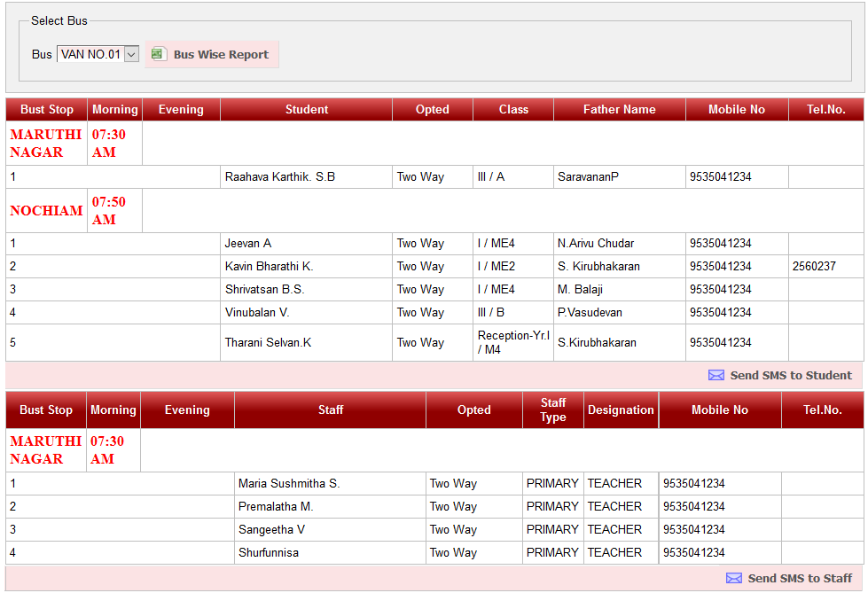Viewport: 868px width, 593px height.
Task: Click Student column header in first table
Action: pyautogui.click(x=307, y=110)
